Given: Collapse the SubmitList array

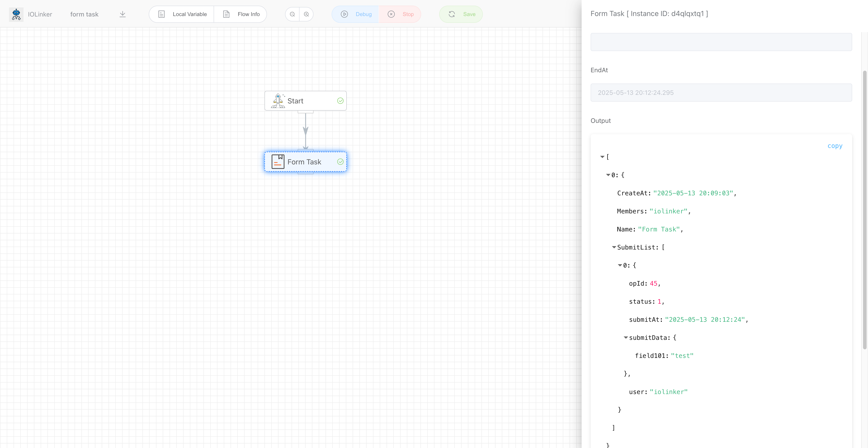Looking at the screenshot, I should tap(614, 247).
